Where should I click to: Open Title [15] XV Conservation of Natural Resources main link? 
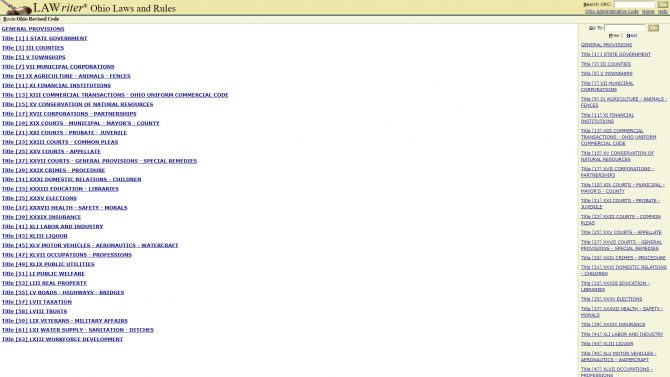point(77,104)
